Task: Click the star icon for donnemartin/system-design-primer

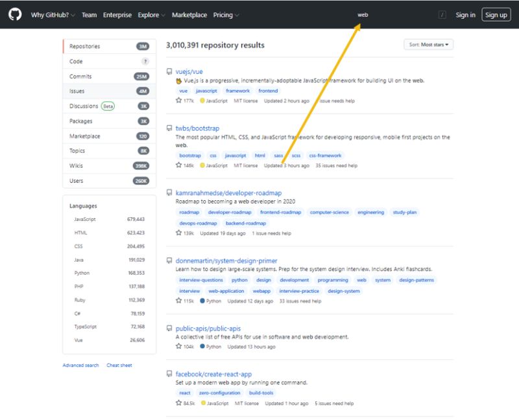Action: click(x=178, y=301)
